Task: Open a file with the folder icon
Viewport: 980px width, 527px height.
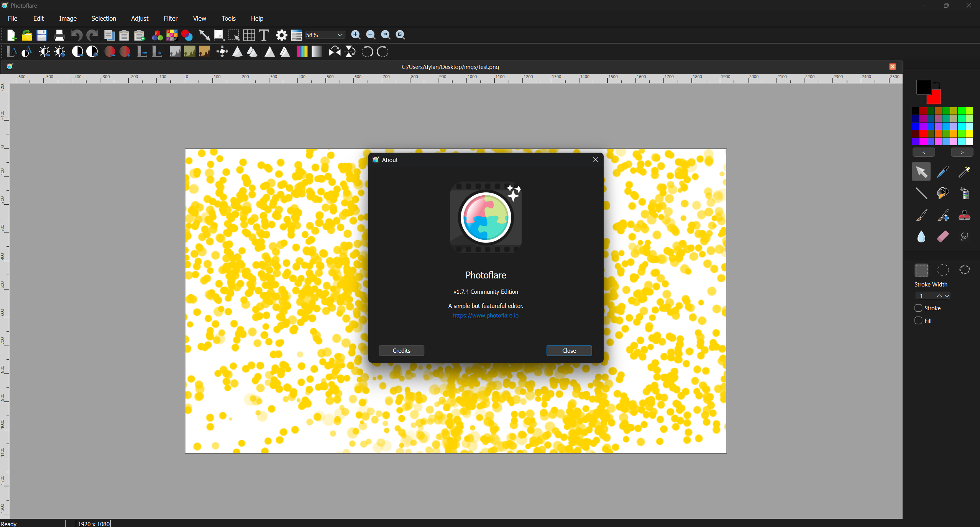Action: coord(27,35)
